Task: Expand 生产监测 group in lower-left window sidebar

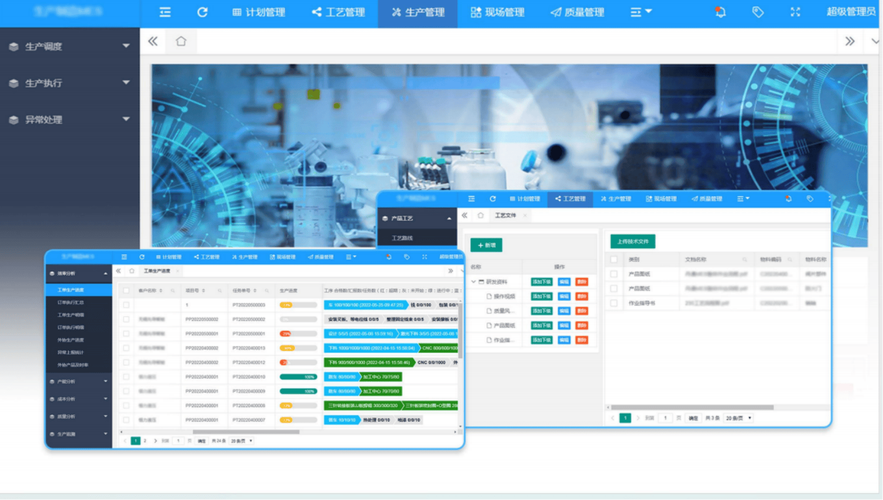Action: point(79,434)
